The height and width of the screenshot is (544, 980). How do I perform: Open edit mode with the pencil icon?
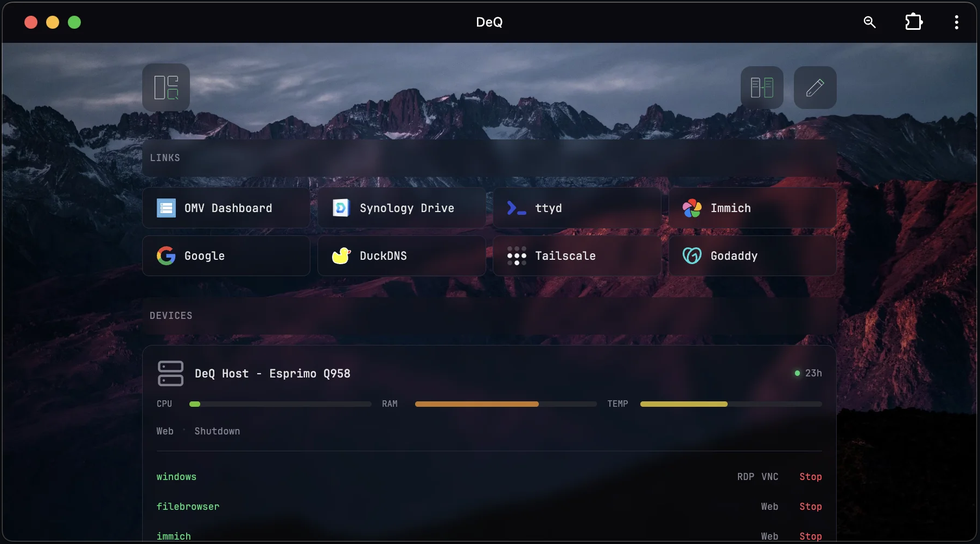coord(815,87)
